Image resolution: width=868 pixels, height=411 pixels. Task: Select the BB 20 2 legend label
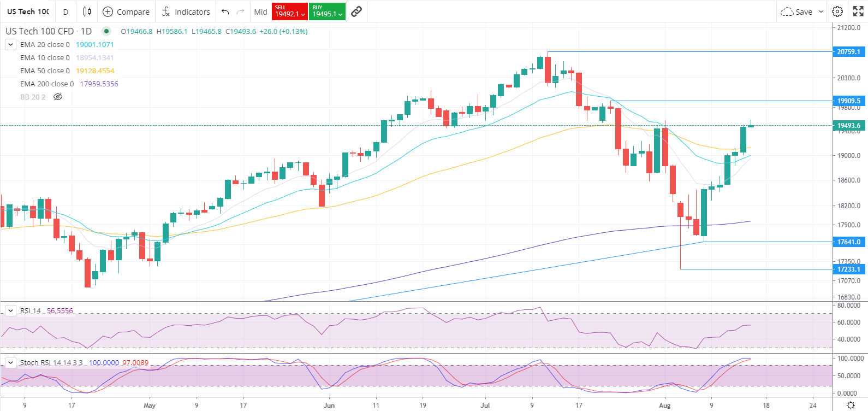(33, 97)
